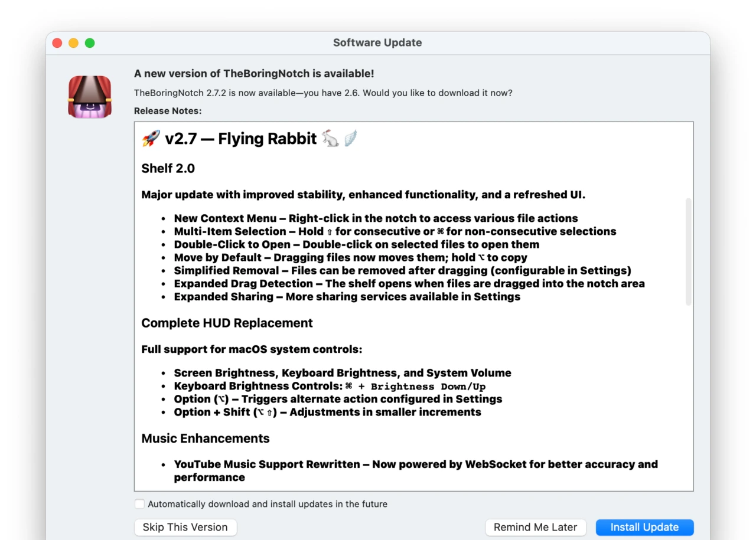
Task: Enable automatic download and install of updates
Action: pyautogui.click(x=139, y=504)
